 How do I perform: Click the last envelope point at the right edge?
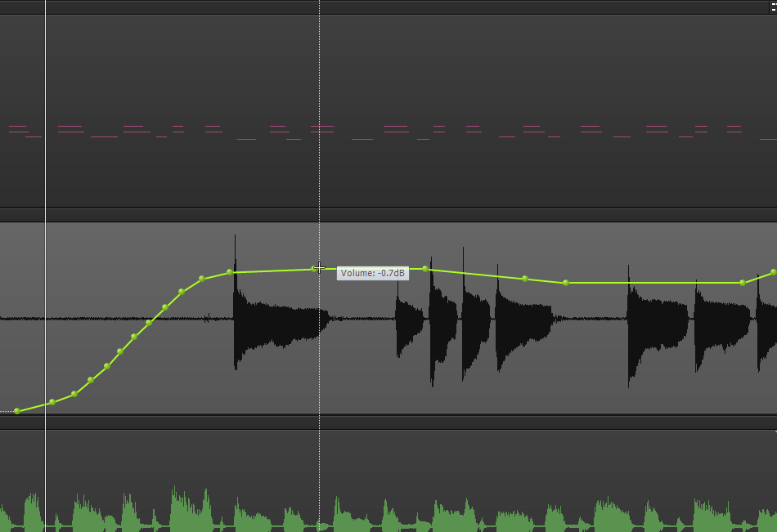774,272
